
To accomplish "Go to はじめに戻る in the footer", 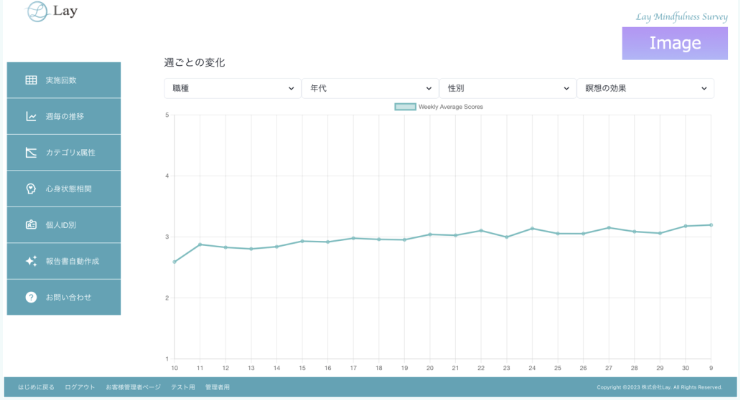I will (36, 387).
